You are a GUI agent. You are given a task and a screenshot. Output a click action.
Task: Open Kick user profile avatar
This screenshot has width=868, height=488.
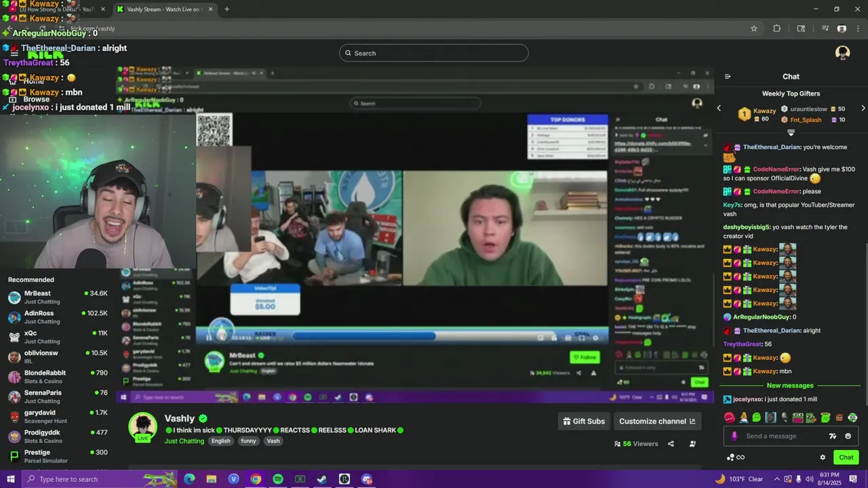tap(842, 53)
